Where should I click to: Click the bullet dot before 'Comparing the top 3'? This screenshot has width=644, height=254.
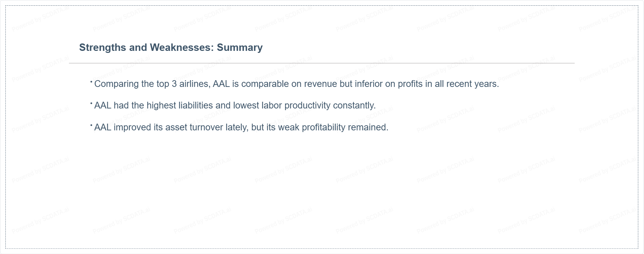pos(91,82)
